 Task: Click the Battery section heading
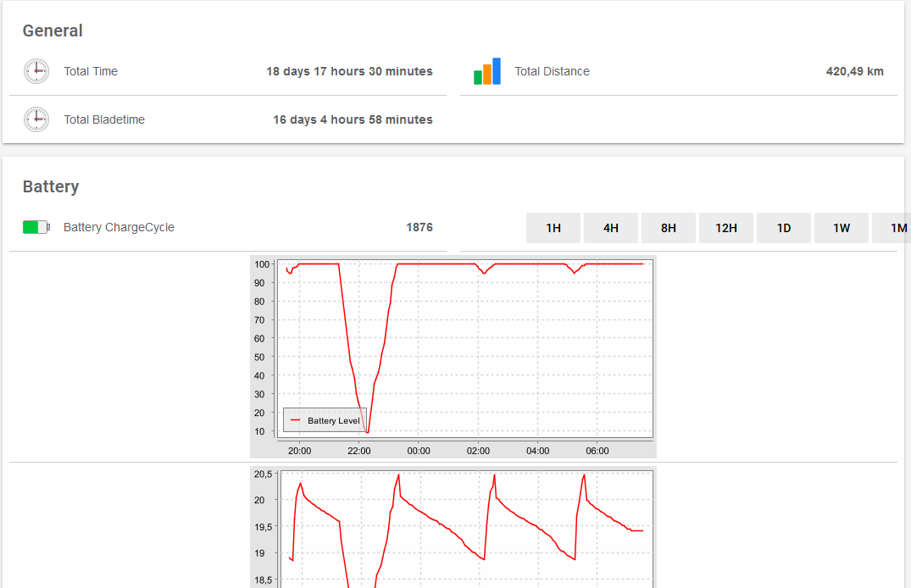(51, 186)
